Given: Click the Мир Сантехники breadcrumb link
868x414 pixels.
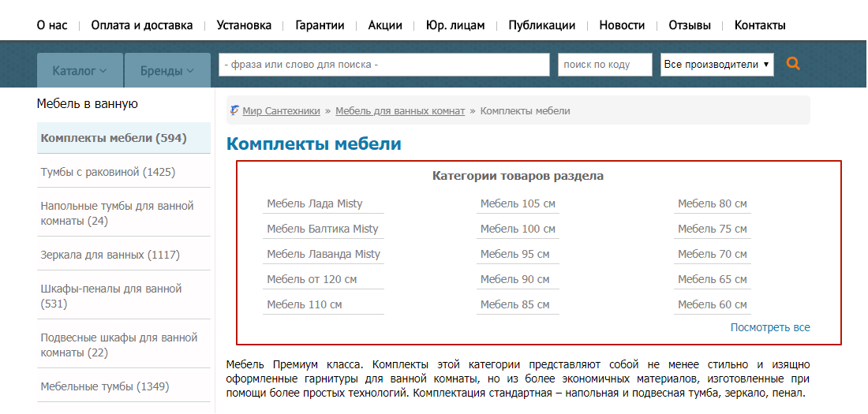Looking at the screenshot, I should click(281, 111).
